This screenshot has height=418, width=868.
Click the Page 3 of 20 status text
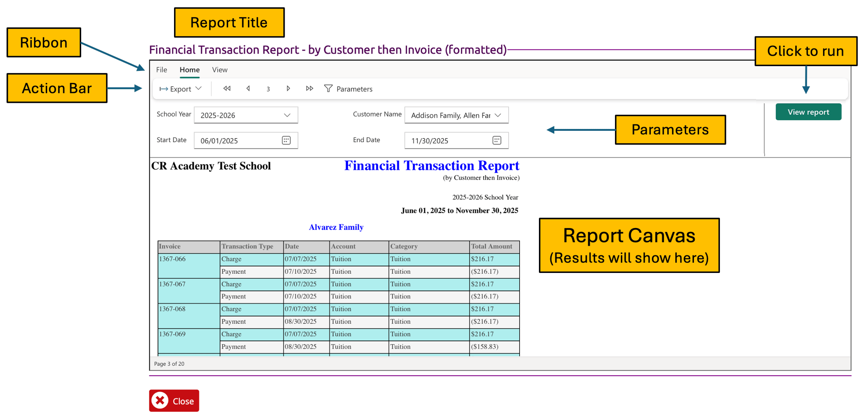point(169,364)
